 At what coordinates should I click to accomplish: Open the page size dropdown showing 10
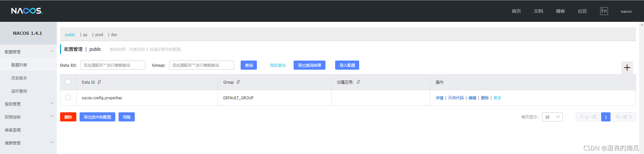552,117
